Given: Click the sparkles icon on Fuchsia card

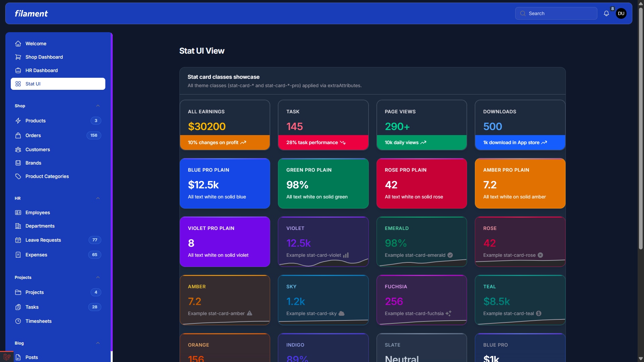Looking at the screenshot, I should (448, 313).
